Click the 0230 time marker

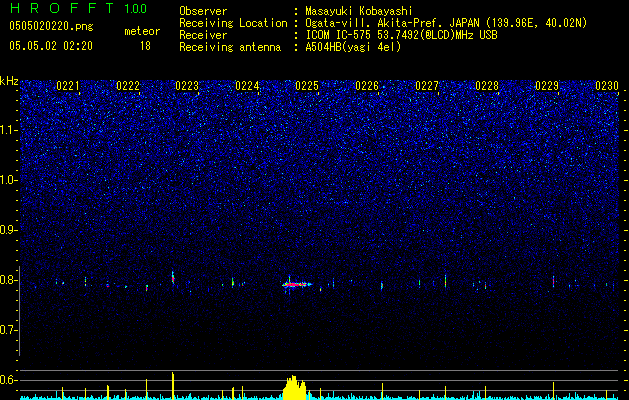point(607,86)
